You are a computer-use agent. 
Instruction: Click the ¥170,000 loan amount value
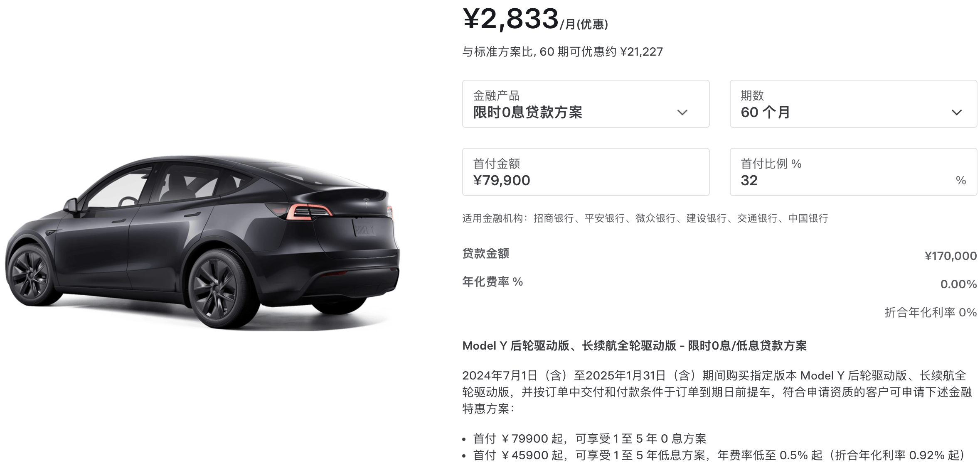click(x=951, y=256)
